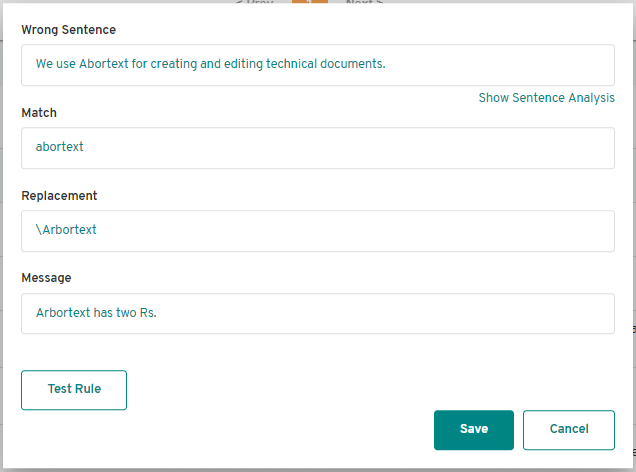Screen dimensions: 636x472
Task: Click the partially hidden Next link behind the dialog
Action: 364,2
